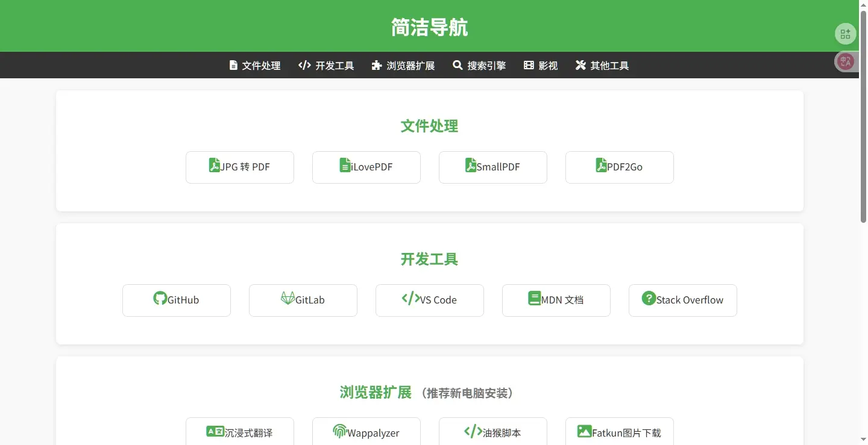Click the film icon beside 影视 nav
Viewport: 868px width, 445px height.
tap(529, 65)
